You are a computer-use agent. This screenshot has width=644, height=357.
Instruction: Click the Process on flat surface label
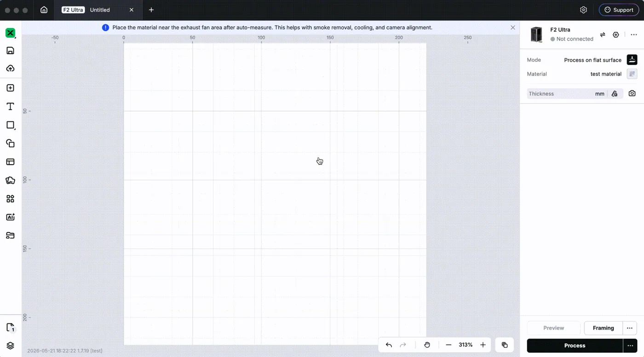click(x=592, y=60)
